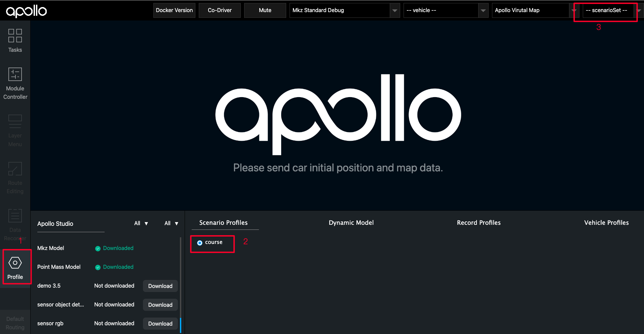Download the demo 3.5 profile
This screenshot has width=644, height=334.
(160, 286)
